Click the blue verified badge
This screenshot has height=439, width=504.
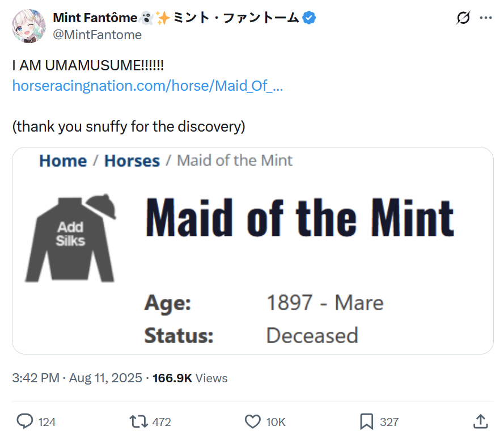309,18
